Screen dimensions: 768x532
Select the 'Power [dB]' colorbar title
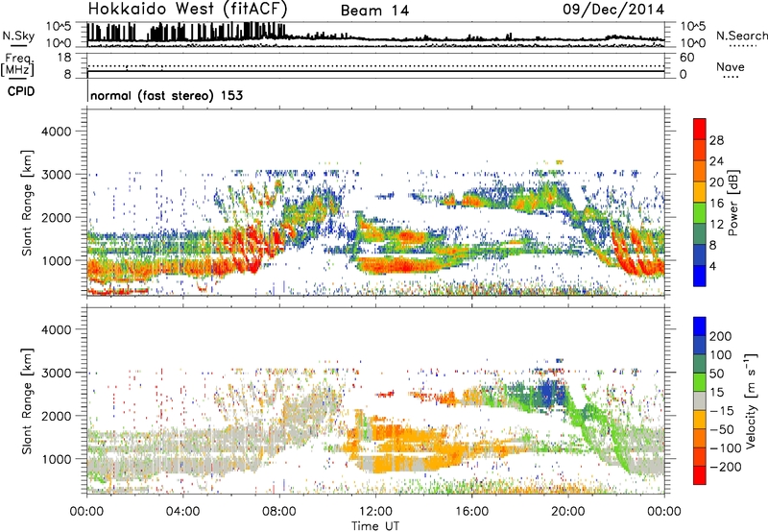click(x=733, y=203)
